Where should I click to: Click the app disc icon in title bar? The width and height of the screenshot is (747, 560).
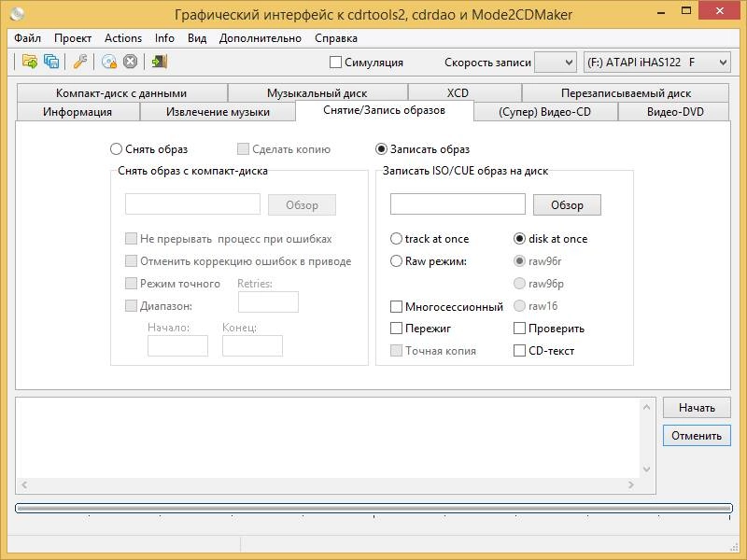point(17,14)
